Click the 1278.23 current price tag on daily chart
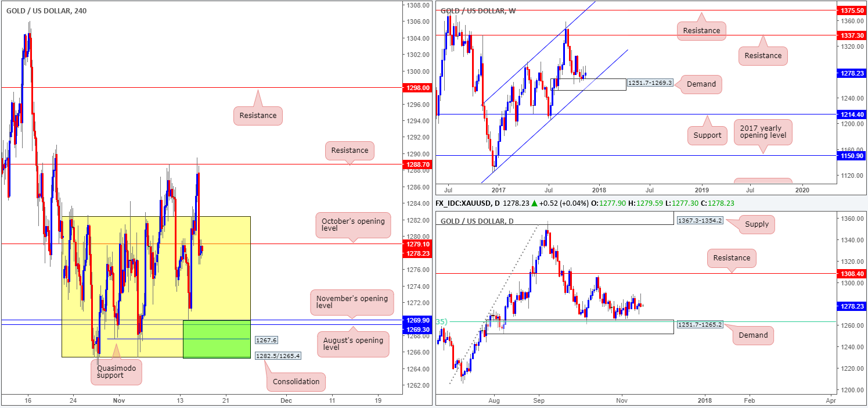Image resolution: width=868 pixels, height=408 pixels. pos(851,306)
